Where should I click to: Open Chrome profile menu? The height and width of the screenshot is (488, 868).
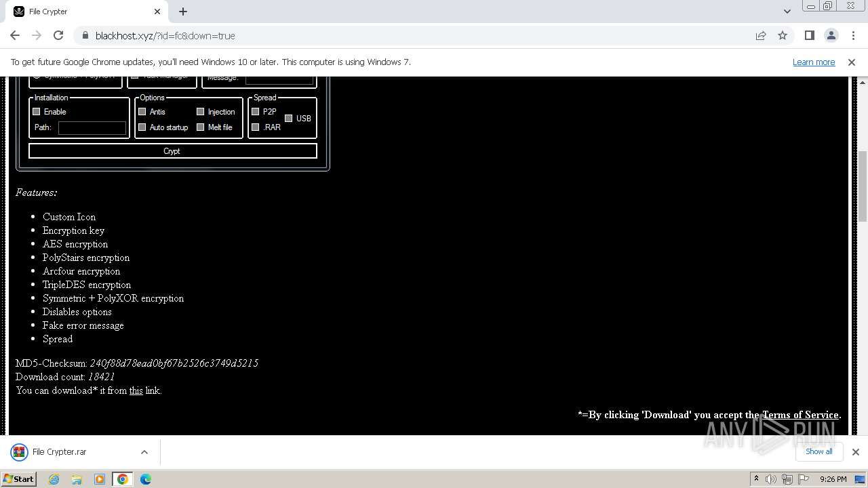click(x=831, y=35)
